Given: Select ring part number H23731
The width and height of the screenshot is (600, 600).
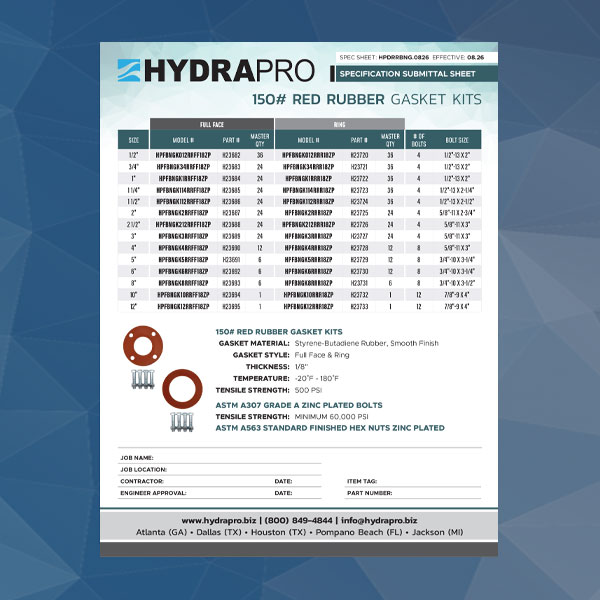Looking at the screenshot, I should [359, 283].
